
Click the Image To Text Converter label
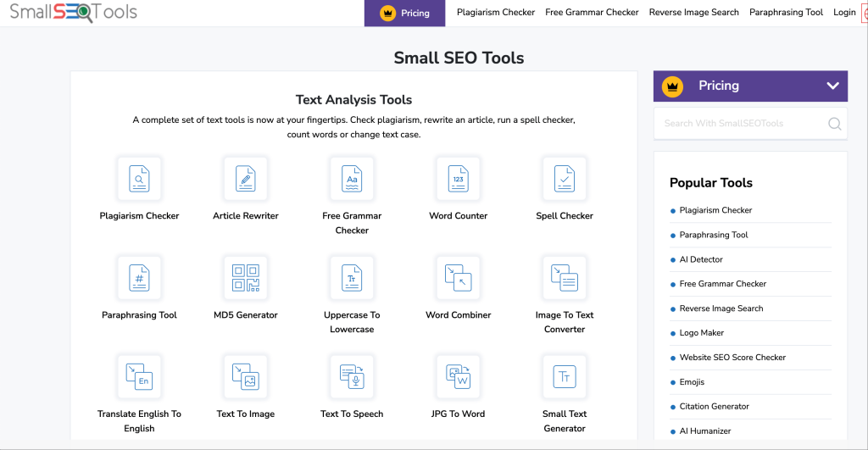pyautogui.click(x=565, y=322)
